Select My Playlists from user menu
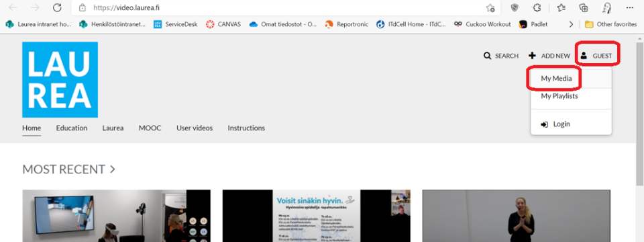 pyautogui.click(x=571, y=96)
